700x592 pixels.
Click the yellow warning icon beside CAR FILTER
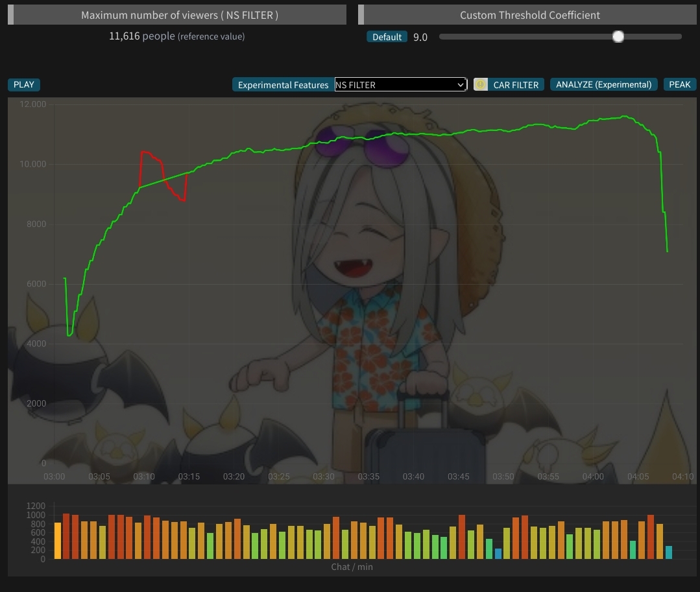pos(480,84)
